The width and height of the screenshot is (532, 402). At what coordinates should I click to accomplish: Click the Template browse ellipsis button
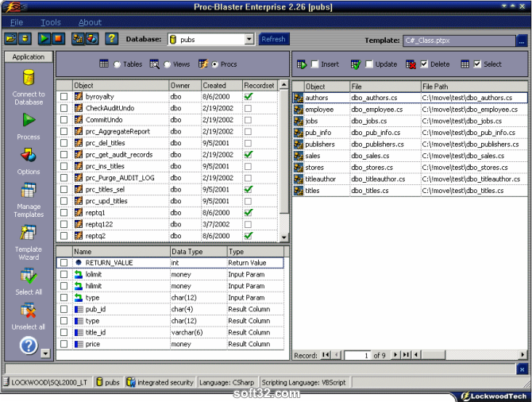[x=522, y=41]
